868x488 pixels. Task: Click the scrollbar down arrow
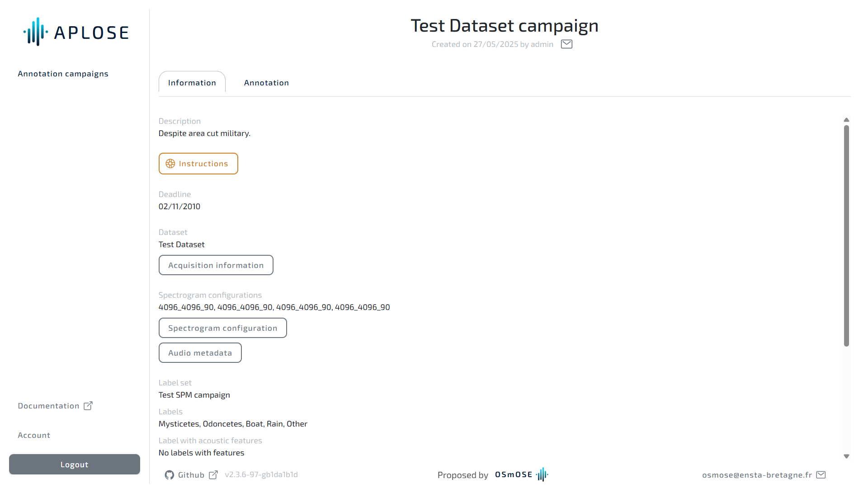pos(846,456)
